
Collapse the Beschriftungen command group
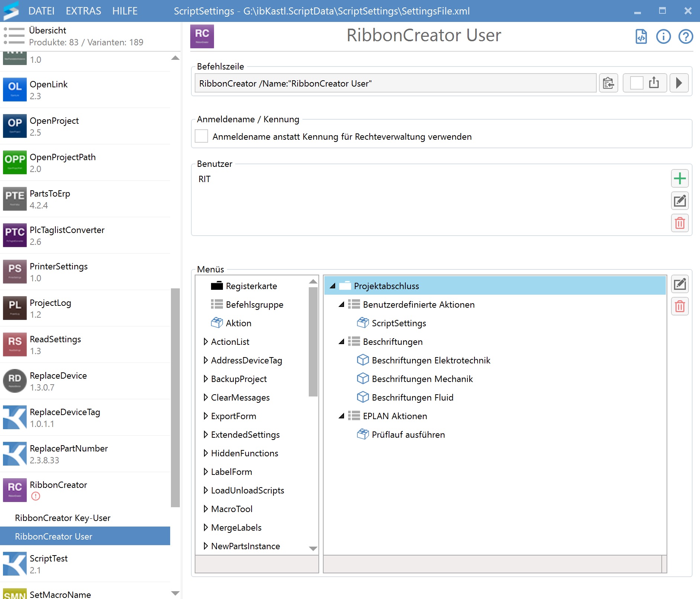pyautogui.click(x=341, y=341)
